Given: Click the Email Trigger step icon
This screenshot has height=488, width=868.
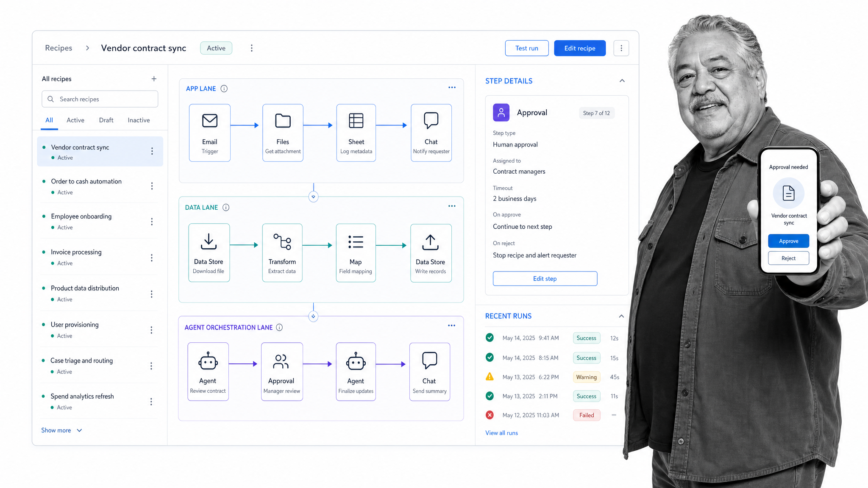Looking at the screenshot, I should click(x=210, y=121).
